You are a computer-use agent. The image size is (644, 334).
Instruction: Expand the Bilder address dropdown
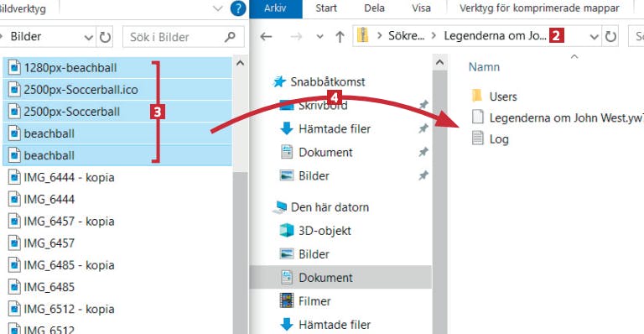pyautogui.click(x=89, y=38)
